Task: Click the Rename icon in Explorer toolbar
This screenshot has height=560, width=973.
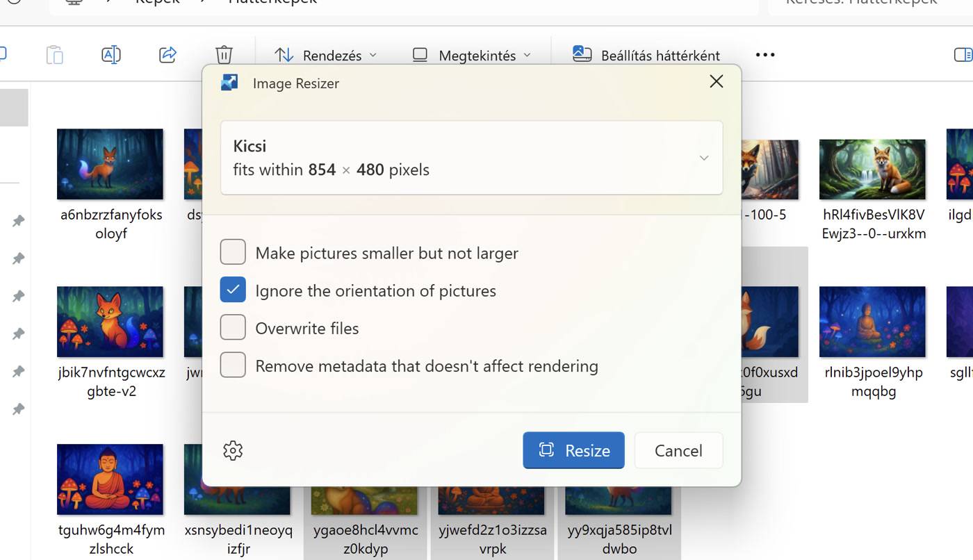Action: point(111,55)
